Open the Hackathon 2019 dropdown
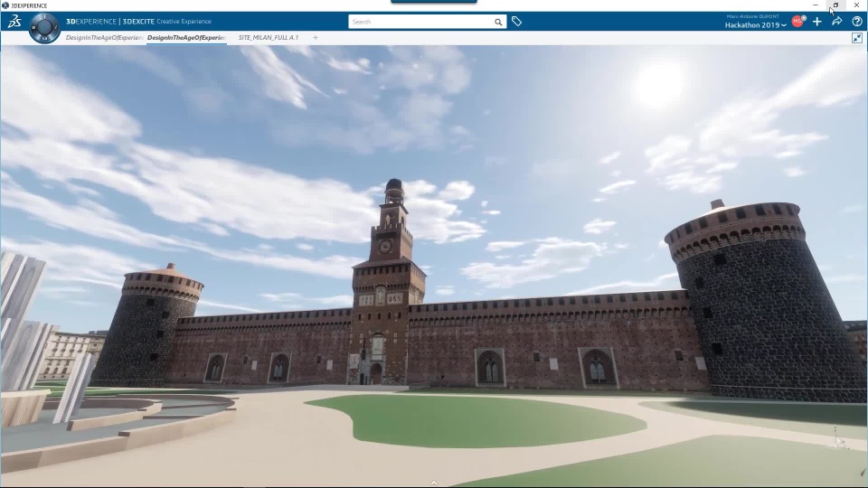This screenshot has width=868, height=488. 756,25
